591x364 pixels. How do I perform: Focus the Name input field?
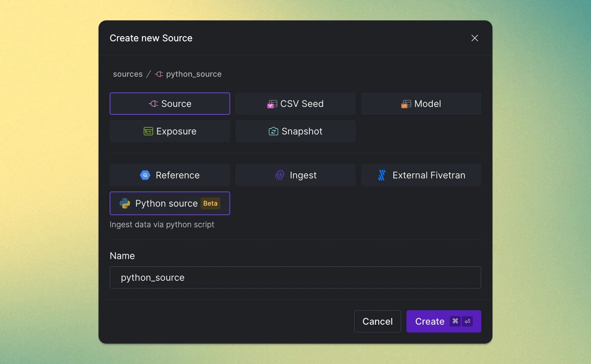click(295, 277)
